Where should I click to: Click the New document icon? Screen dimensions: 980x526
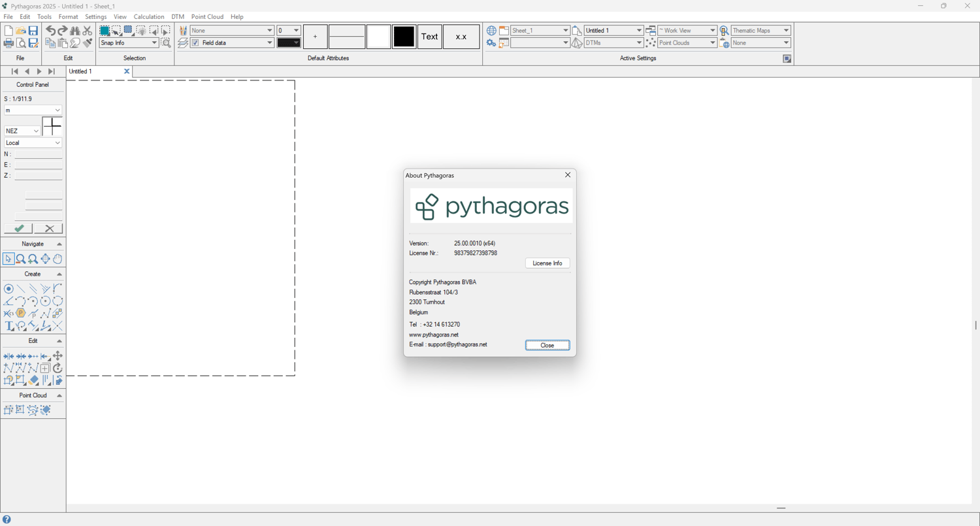pos(8,31)
